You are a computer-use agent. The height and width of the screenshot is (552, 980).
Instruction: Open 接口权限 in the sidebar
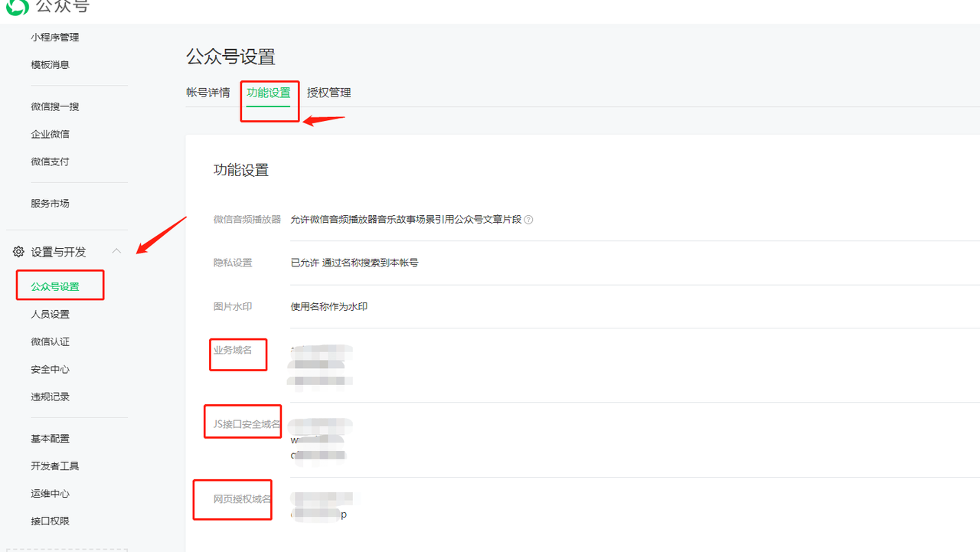pyautogui.click(x=51, y=521)
